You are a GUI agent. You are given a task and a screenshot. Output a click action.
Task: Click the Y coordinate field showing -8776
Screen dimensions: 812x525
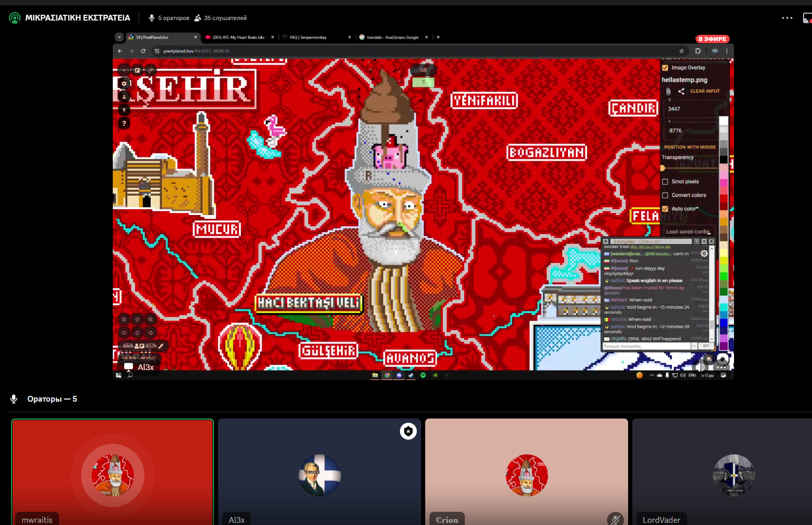(x=690, y=130)
